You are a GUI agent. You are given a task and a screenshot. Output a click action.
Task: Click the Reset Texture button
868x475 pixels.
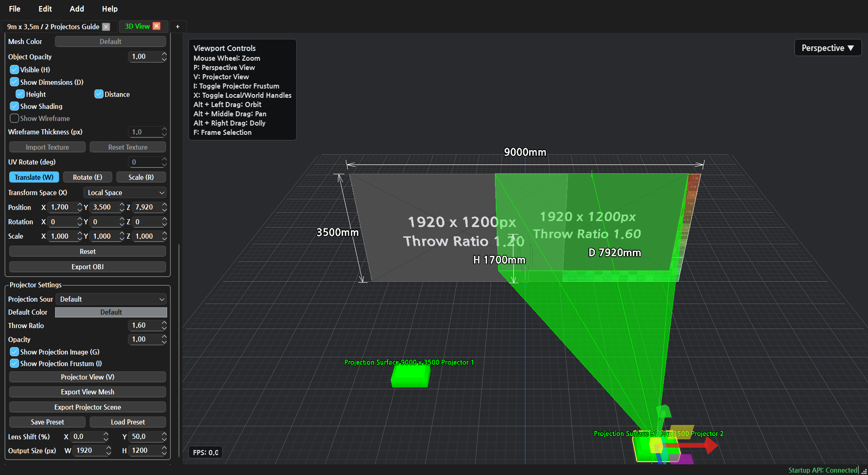(x=128, y=147)
